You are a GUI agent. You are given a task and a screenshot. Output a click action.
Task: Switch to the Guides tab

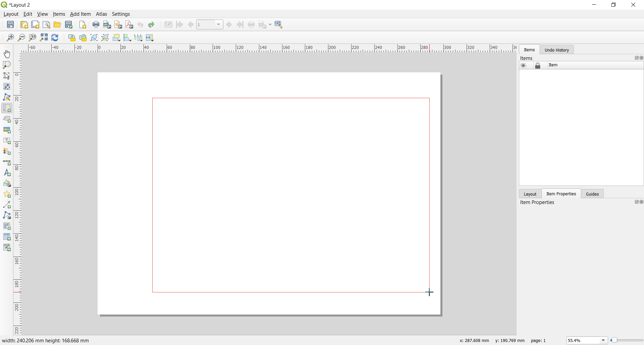[592, 194]
